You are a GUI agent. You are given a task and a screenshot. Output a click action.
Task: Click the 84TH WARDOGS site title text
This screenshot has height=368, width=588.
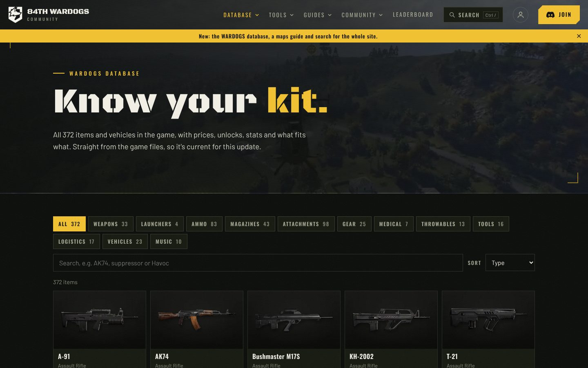click(x=58, y=11)
